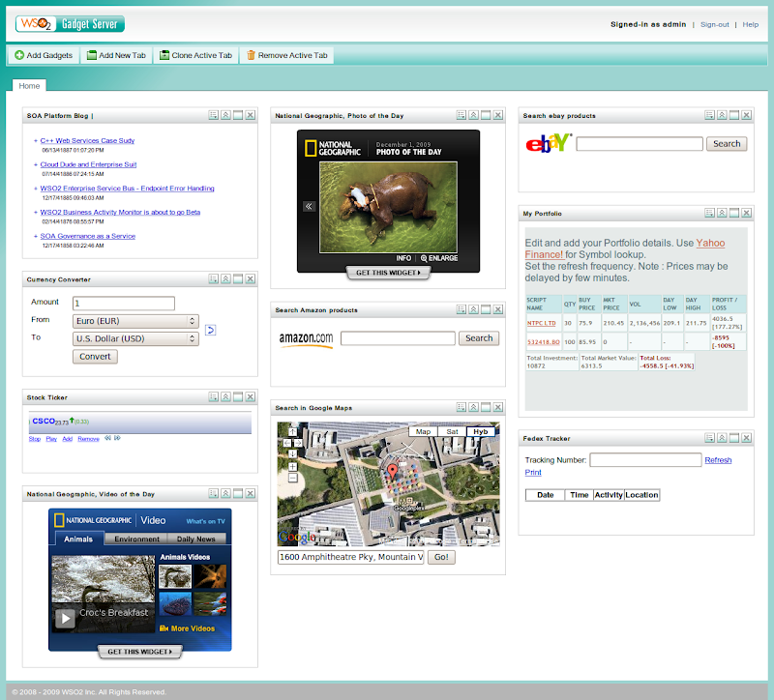Click Refresh in Fedex Tracker
Screen dimensions: 774x700
click(x=718, y=460)
